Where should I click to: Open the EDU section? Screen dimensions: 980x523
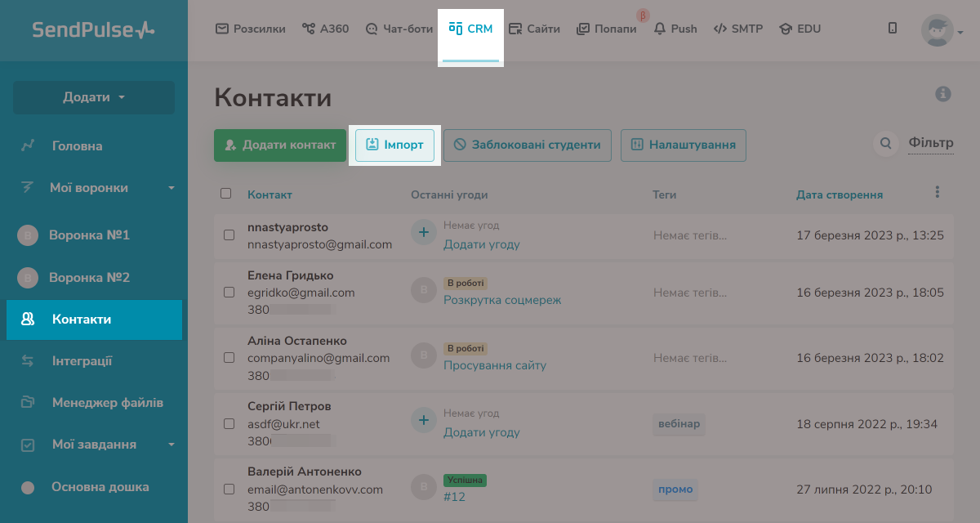800,29
